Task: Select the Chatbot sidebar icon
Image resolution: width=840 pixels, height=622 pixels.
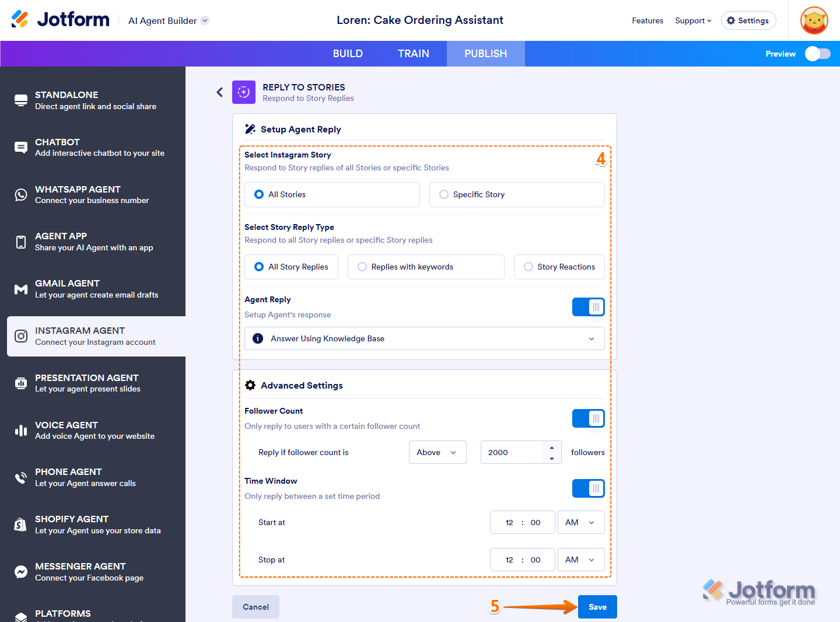Action: (21, 148)
